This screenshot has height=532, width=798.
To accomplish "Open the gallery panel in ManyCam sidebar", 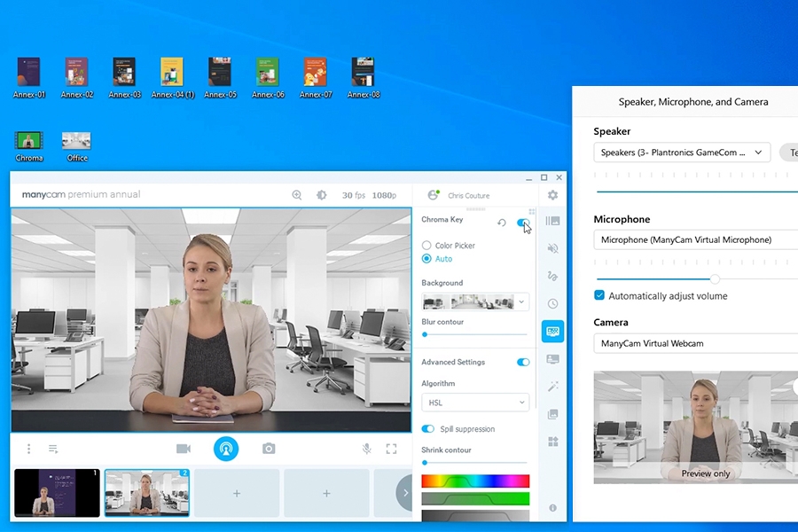I will point(552,414).
